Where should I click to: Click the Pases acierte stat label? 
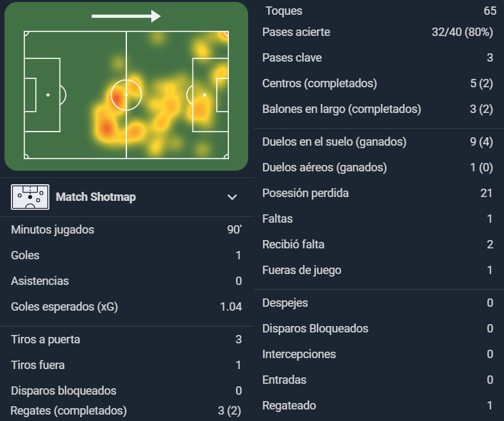296,32
